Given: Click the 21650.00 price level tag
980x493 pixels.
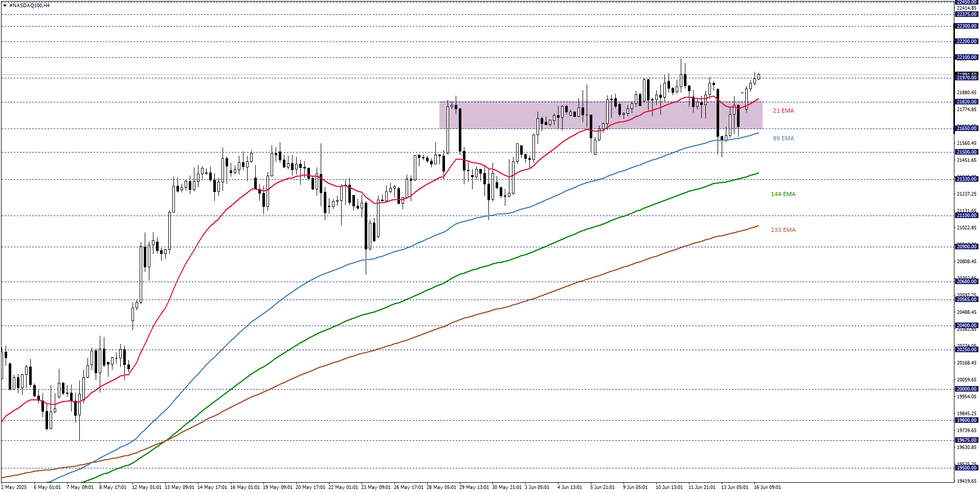Looking at the screenshot, I should point(966,128).
